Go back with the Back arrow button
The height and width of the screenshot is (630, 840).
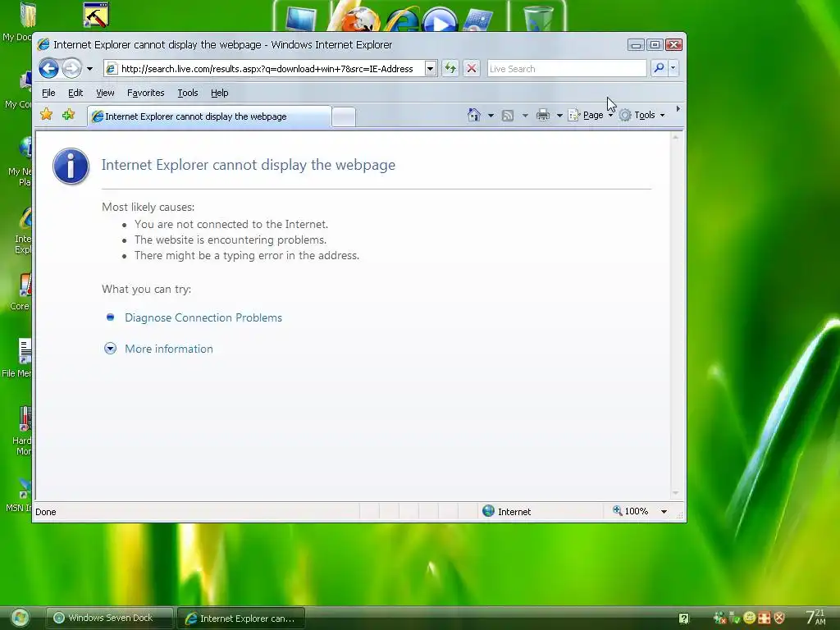click(x=48, y=69)
